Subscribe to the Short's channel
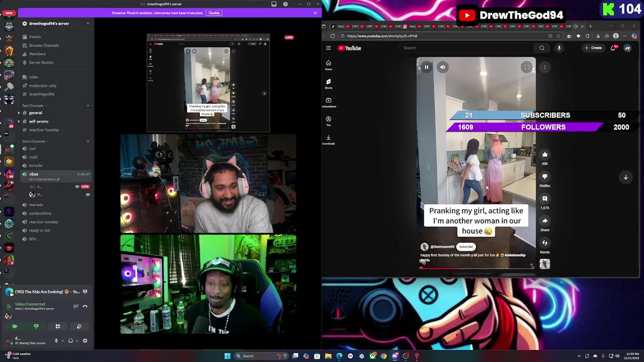 pyautogui.click(x=466, y=247)
